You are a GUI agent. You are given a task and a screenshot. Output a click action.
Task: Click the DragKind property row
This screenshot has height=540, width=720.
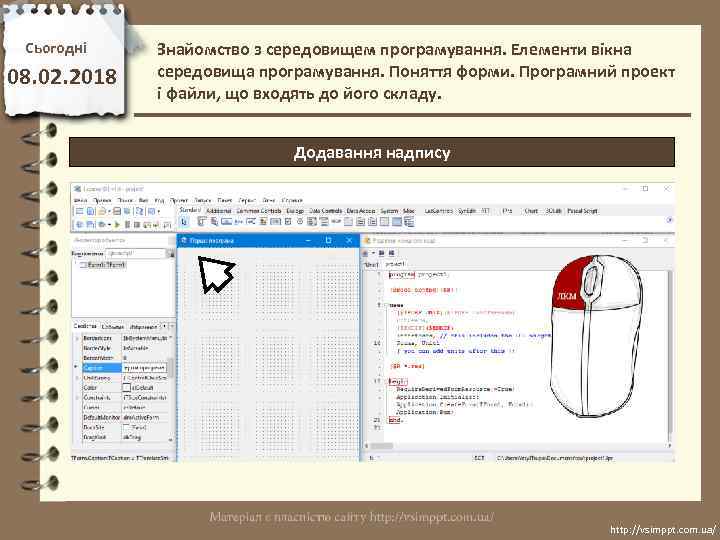[124, 437]
